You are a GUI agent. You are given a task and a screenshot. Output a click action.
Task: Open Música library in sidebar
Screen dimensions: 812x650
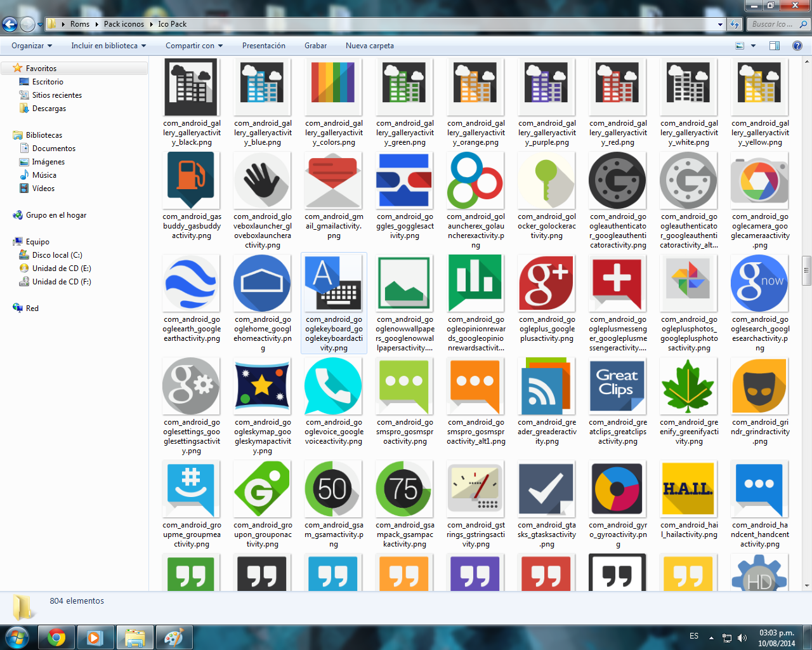tap(44, 175)
